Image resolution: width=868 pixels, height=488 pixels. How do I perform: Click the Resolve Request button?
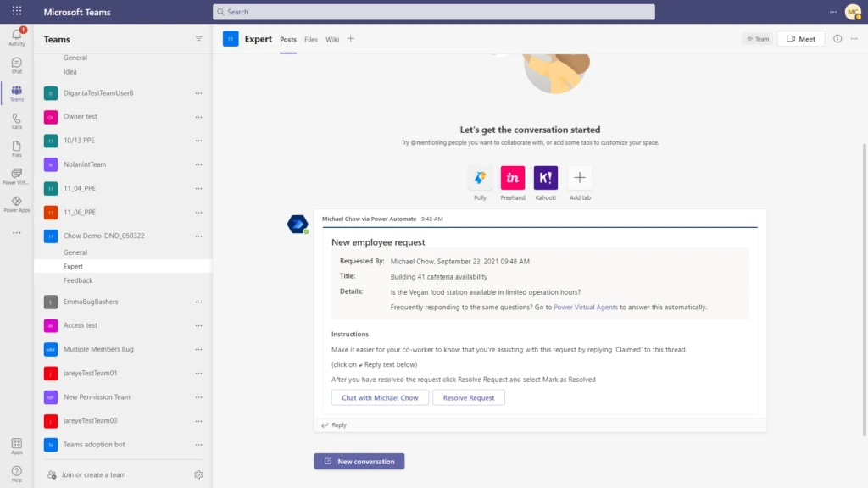click(x=468, y=397)
